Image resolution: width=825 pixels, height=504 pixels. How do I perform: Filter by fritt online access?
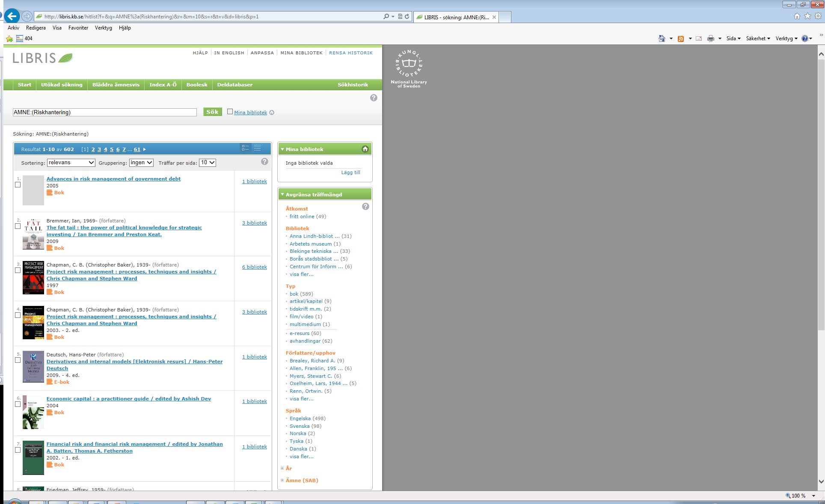point(302,216)
